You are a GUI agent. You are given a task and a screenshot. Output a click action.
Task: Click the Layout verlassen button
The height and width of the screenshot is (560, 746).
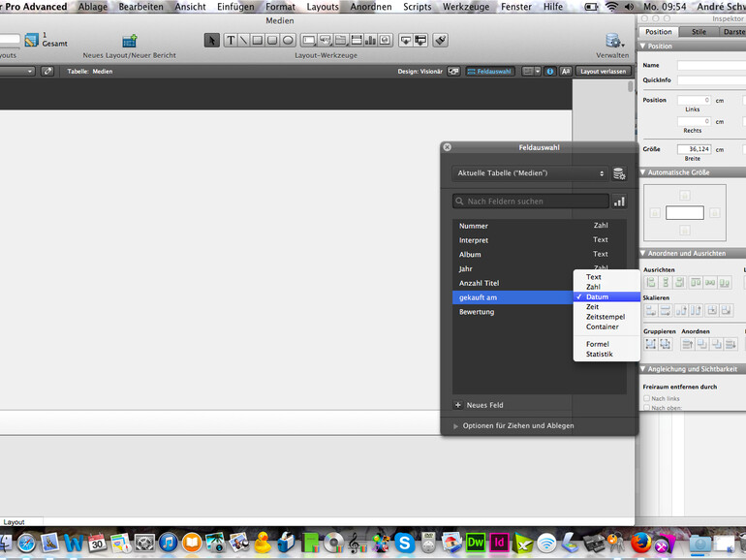point(603,72)
